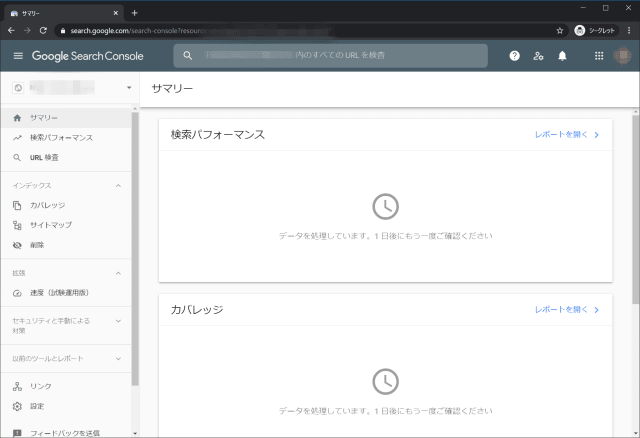Viewport: 640px width, 438px height.
Task: Click sidebar scroll down arrow
Action: (135, 434)
